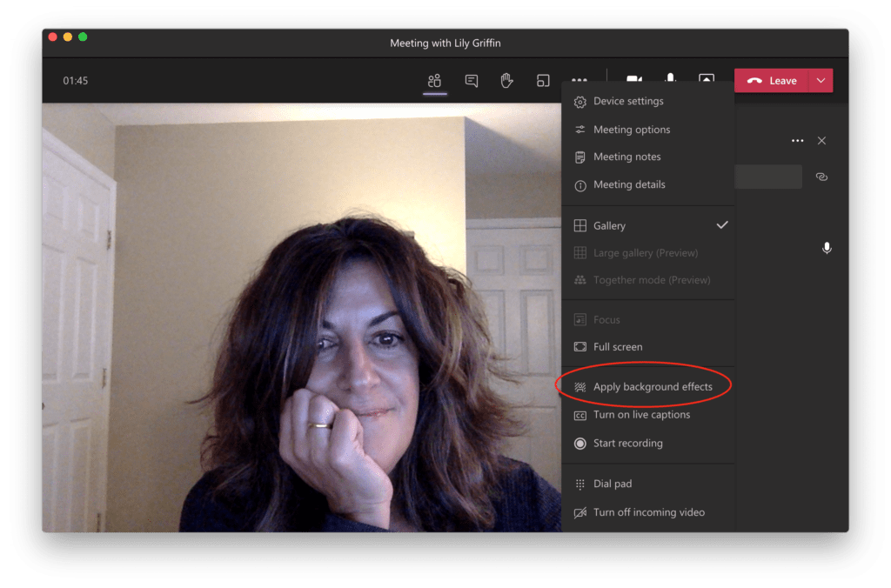891x588 pixels.
Task: Click the participant video feed
Action: point(302,317)
